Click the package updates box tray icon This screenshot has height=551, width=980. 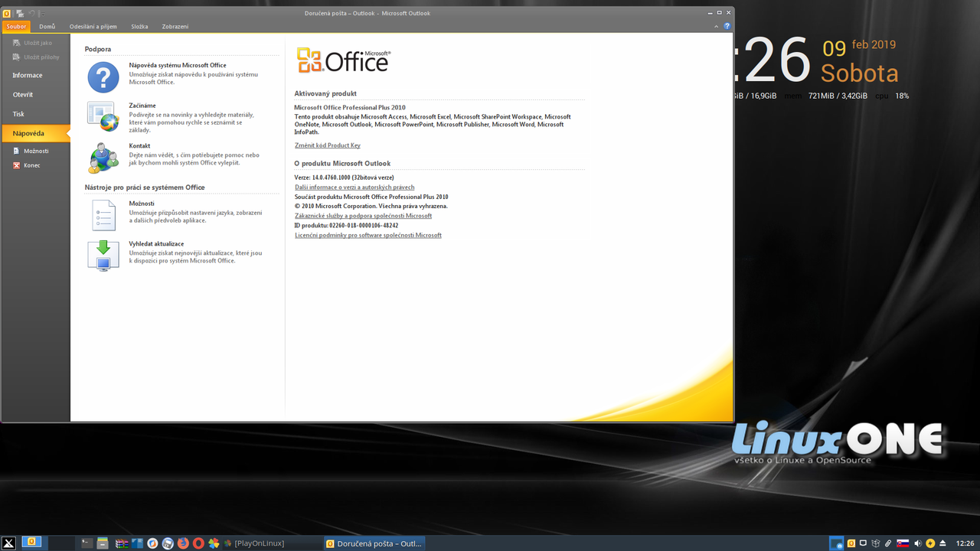876,543
